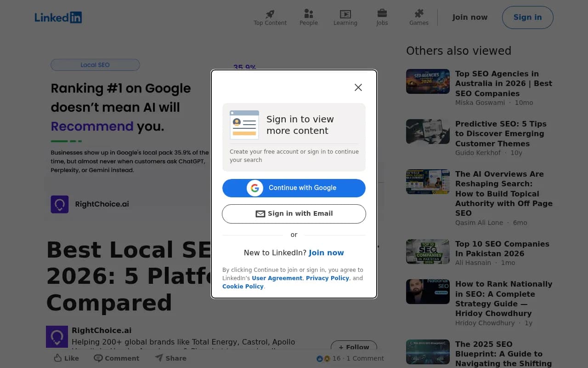Open 'Predictive SEO: 5 Tips' article title
This screenshot has height=368, width=588.
click(x=501, y=133)
